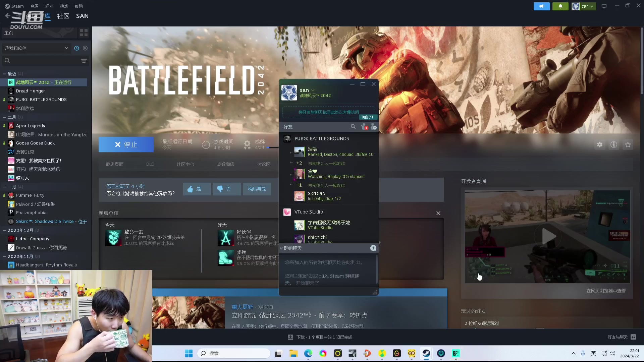The height and width of the screenshot is (362, 644).
Task: Open the 在网页浏览器中查看 link
Action: (606, 291)
